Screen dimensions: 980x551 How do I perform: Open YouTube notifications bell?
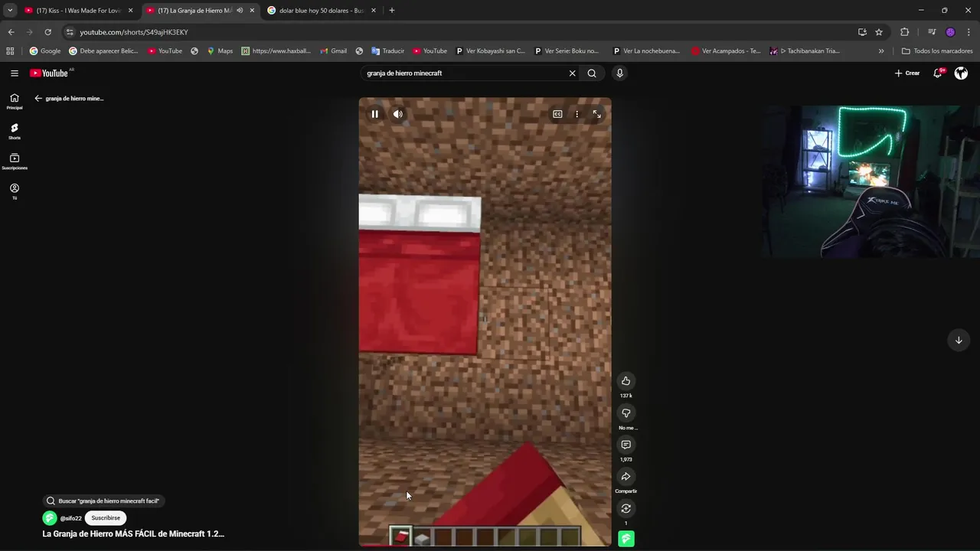click(938, 73)
